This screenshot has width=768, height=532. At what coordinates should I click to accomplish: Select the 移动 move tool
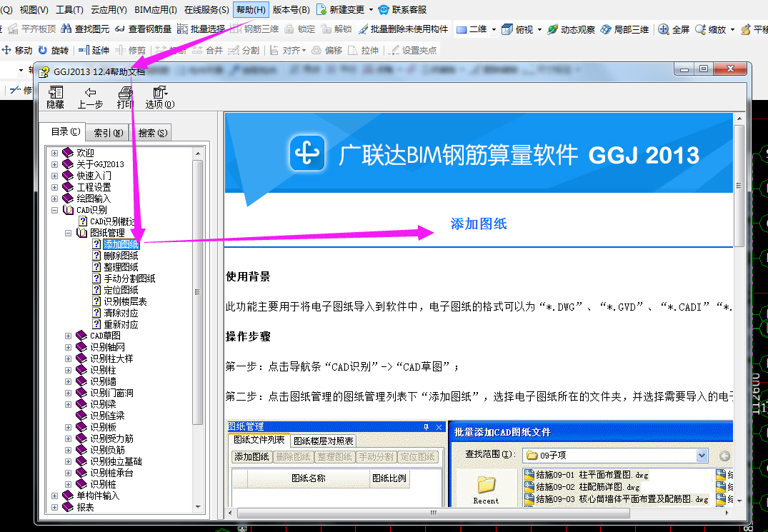(x=17, y=50)
